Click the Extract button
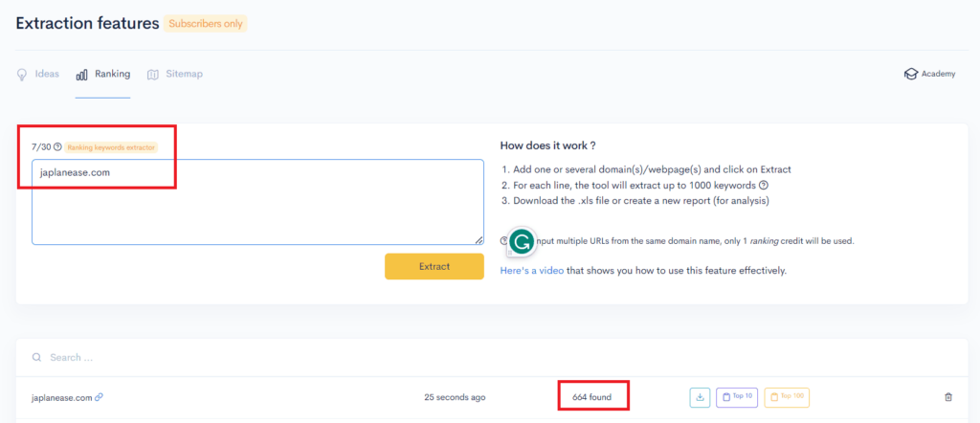 pyautogui.click(x=434, y=266)
